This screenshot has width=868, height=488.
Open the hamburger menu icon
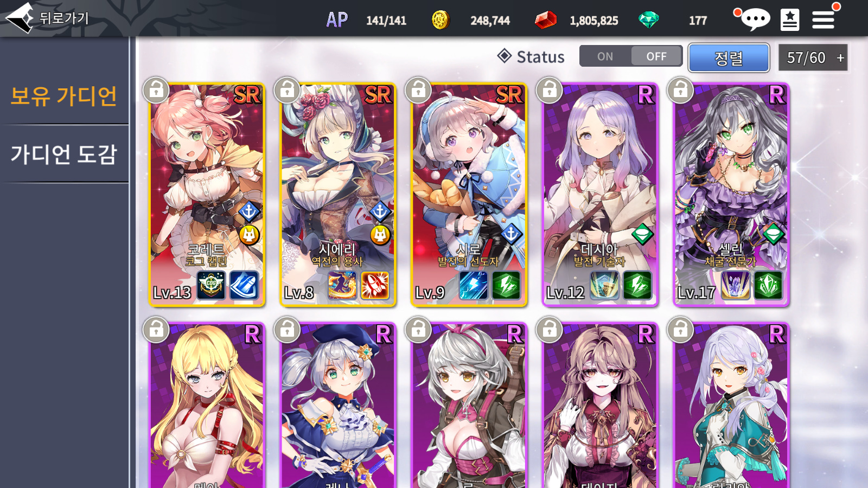click(x=823, y=20)
